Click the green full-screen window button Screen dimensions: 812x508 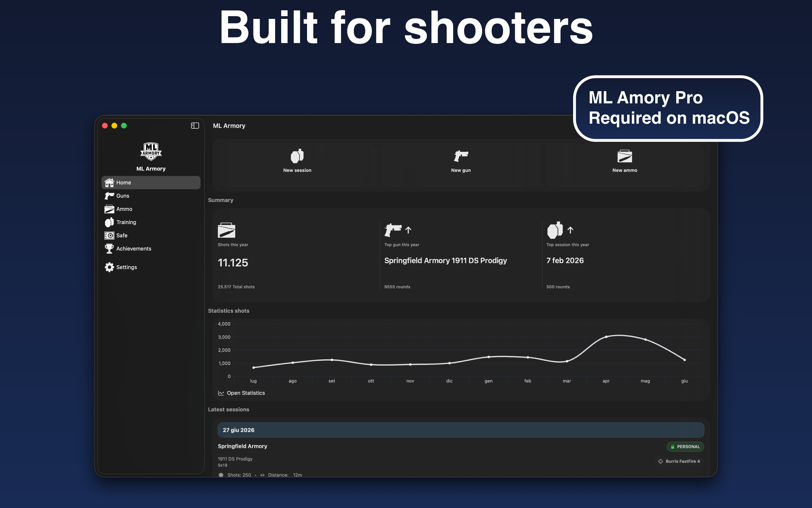click(x=124, y=126)
